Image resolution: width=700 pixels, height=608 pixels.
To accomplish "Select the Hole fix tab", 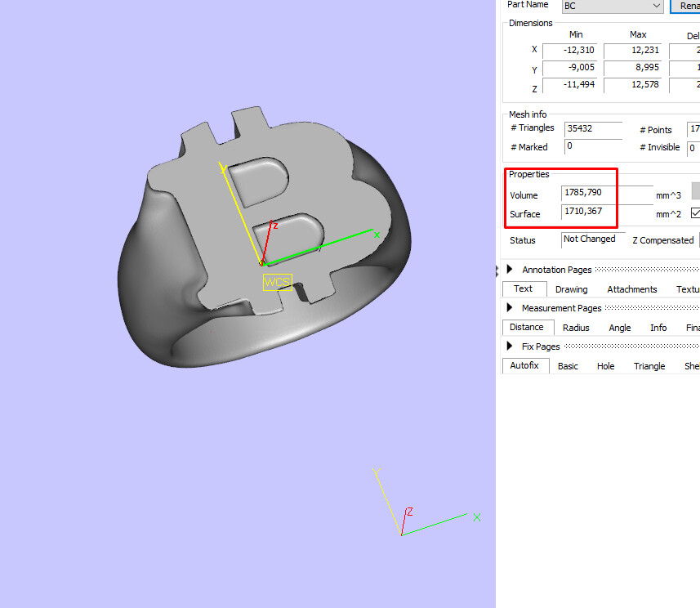I will tap(605, 366).
